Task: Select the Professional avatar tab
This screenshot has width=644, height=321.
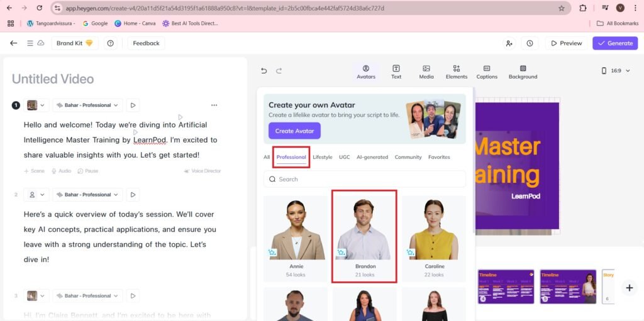Action: click(x=291, y=157)
